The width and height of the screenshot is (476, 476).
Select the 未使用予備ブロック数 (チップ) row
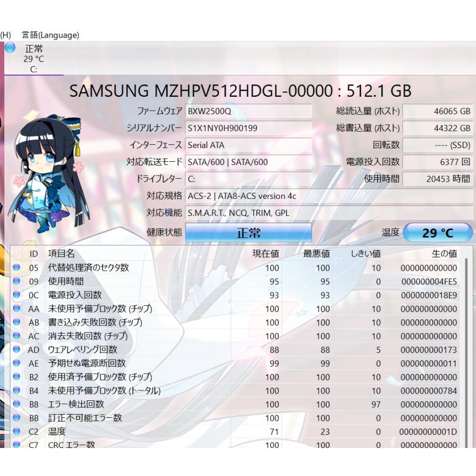100,308
